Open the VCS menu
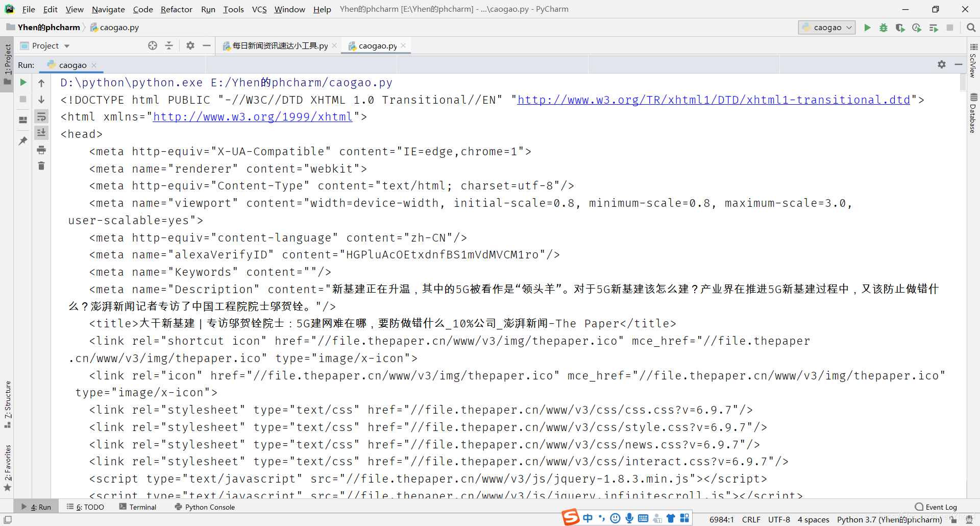The width and height of the screenshot is (980, 526). [259, 9]
